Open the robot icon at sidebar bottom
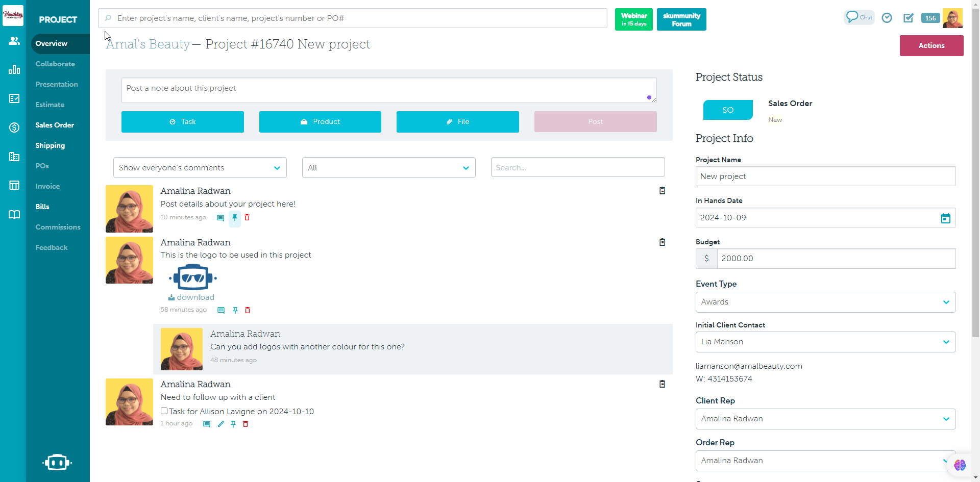This screenshot has height=482, width=980. click(x=57, y=462)
